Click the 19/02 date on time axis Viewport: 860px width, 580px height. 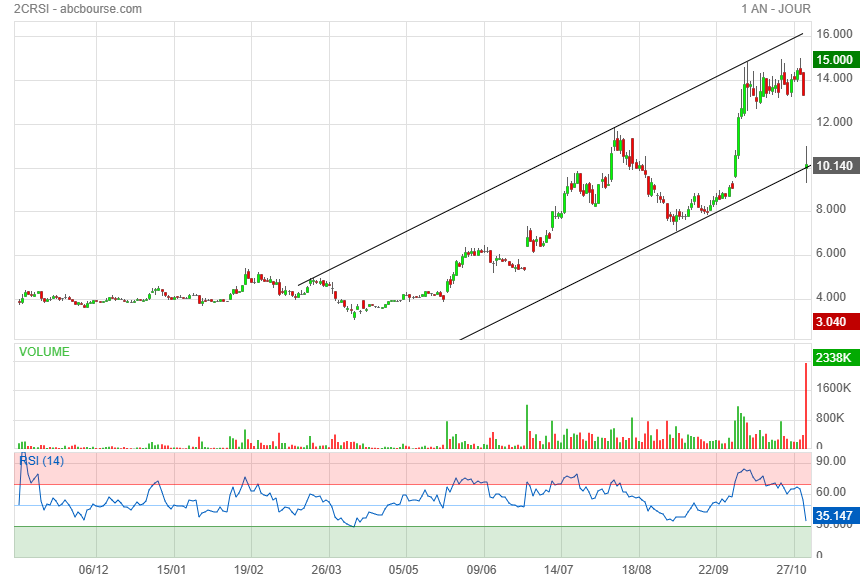click(249, 569)
